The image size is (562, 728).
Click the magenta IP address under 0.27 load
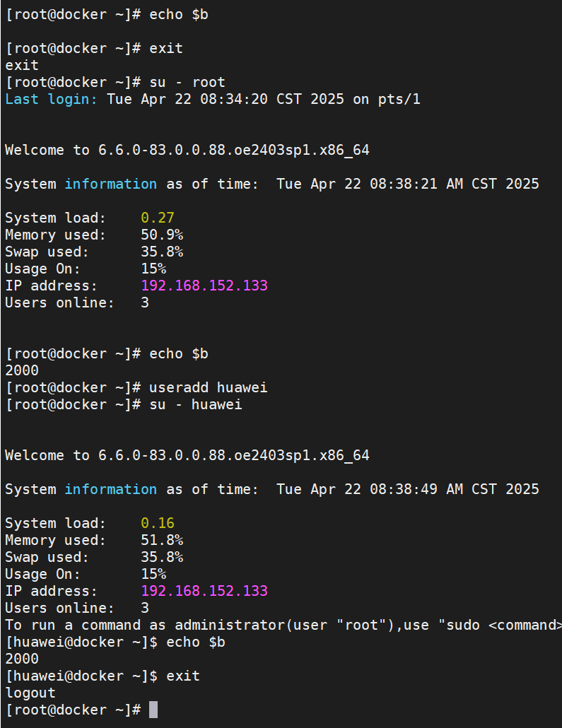click(x=204, y=286)
